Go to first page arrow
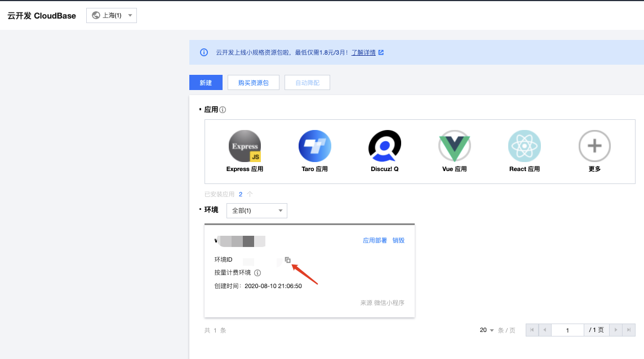The width and height of the screenshot is (644, 359). pyautogui.click(x=532, y=330)
